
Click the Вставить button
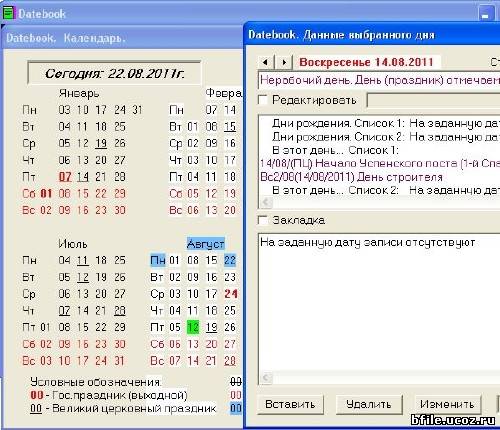coord(290,404)
